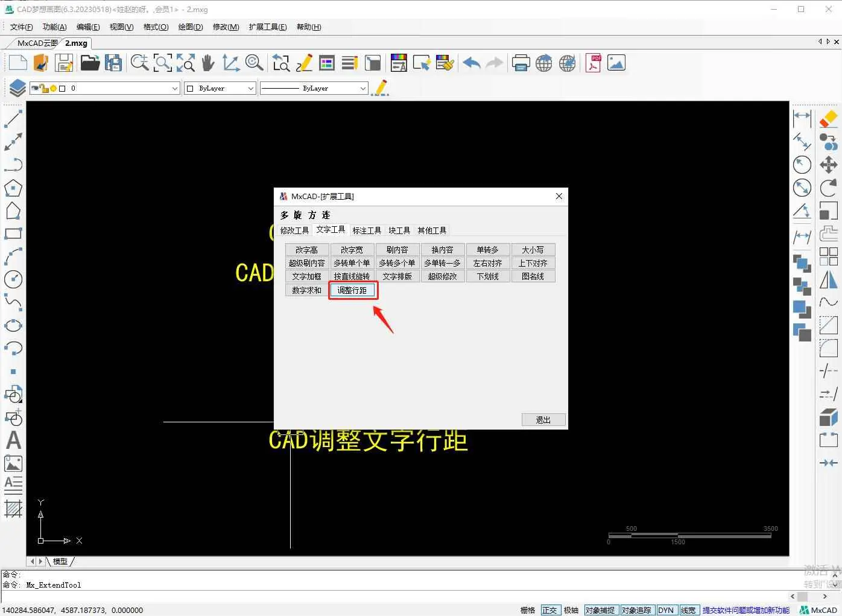Toggle 对象捕捉 object snap
842x616 pixels.
click(x=600, y=610)
